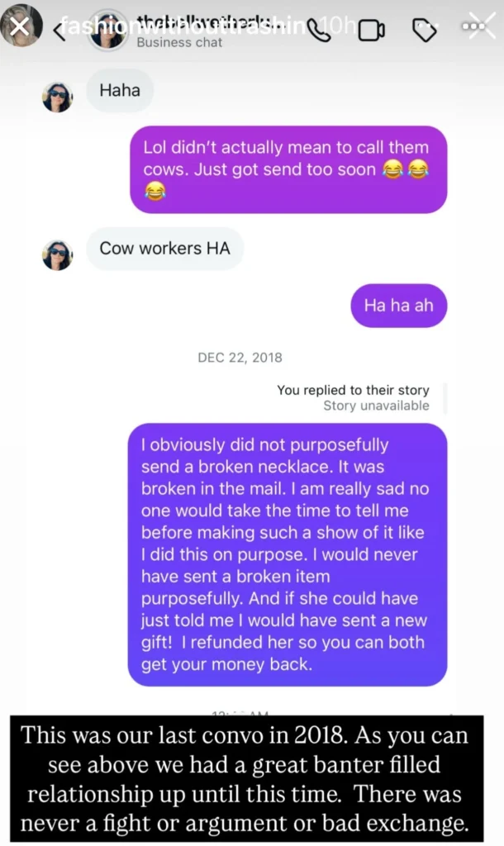Image resolution: width=504 pixels, height=846 pixels.
Task: Start a video call with camera icon
Action: point(371,31)
